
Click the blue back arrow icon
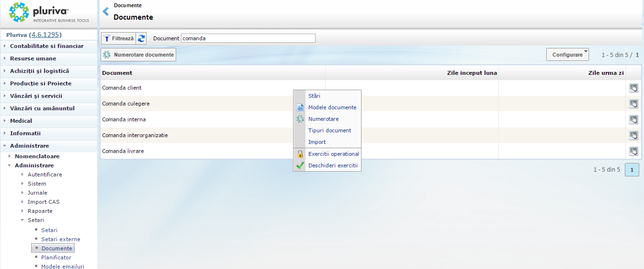pos(106,12)
